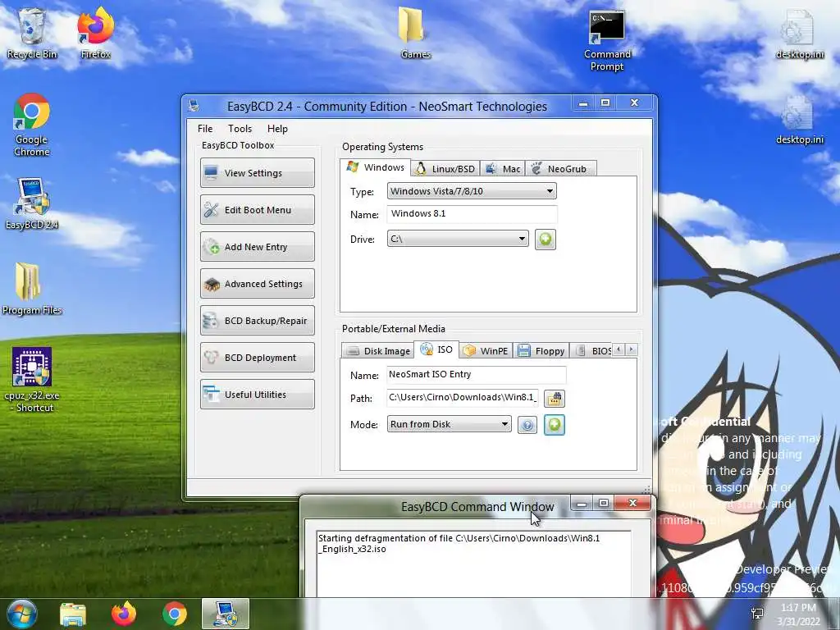Switch to the Mac tab
The image size is (840, 630).
pos(503,169)
